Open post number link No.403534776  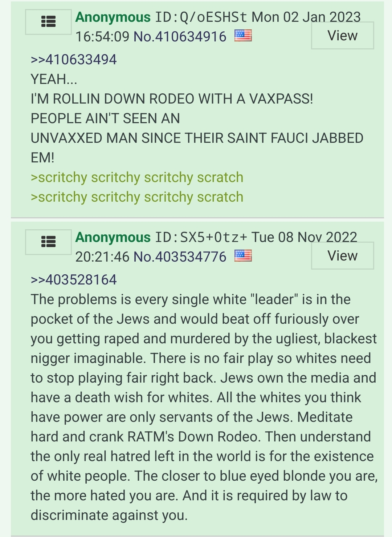[180, 257]
